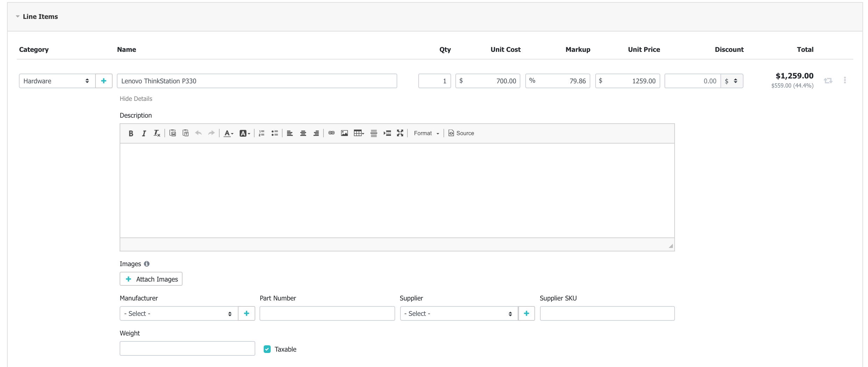Click the Weight input field
The width and height of the screenshot is (868, 367).
[x=187, y=348]
